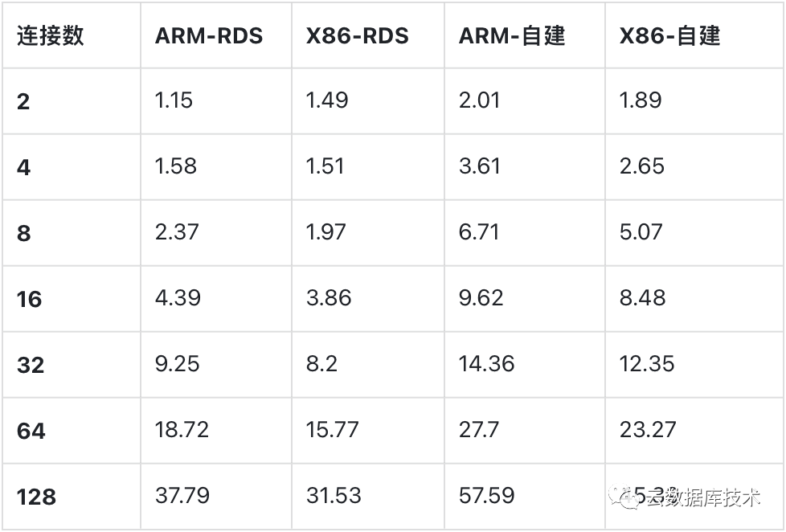
Task: Click the cell with value 3.61
Action: click(480, 166)
